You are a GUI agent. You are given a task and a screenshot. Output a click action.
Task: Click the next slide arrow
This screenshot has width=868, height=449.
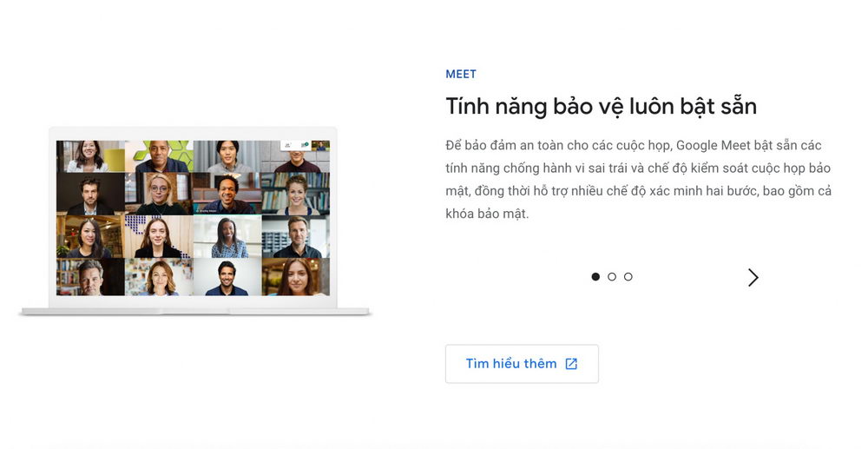click(x=753, y=277)
